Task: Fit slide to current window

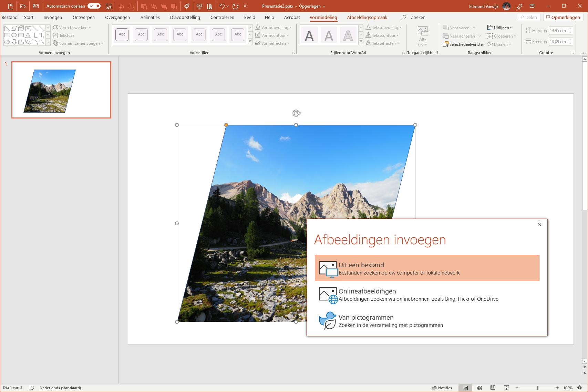Action: click(x=580, y=388)
